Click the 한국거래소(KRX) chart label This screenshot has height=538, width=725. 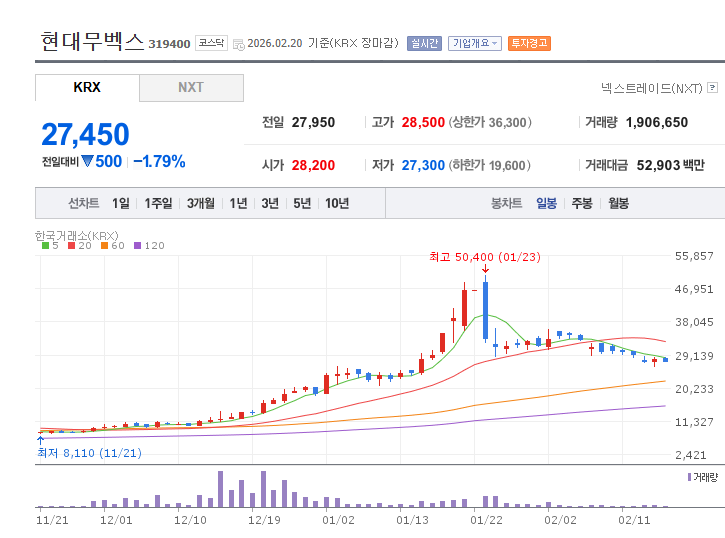pos(77,235)
